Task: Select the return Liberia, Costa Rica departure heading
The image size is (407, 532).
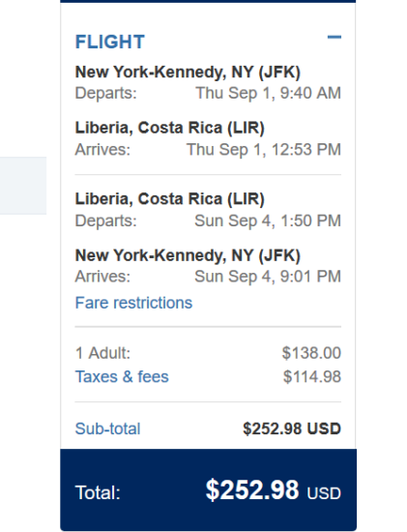Action: click(x=169, y=199)
